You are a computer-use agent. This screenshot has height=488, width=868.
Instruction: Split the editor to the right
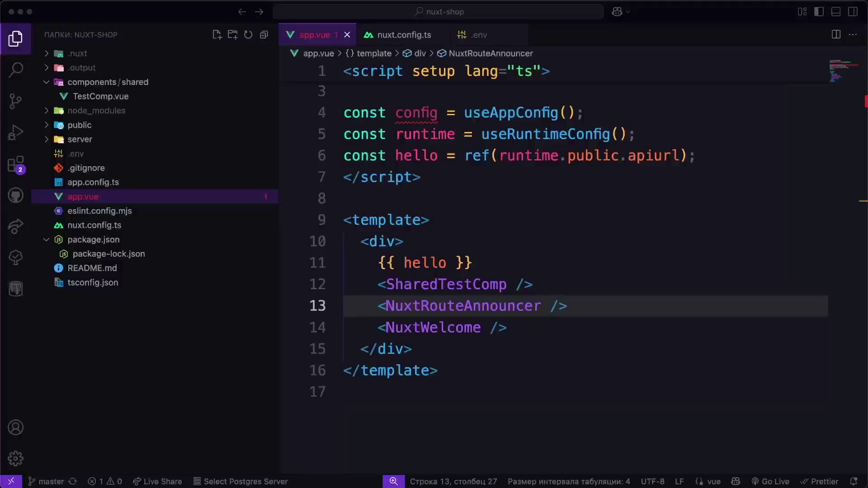836,35
